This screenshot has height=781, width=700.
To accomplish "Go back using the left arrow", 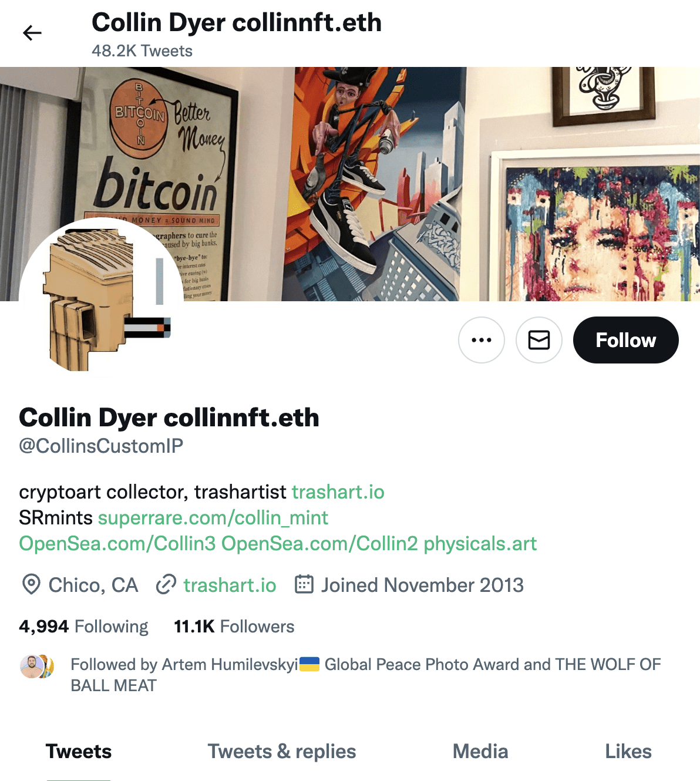I will [x=32, y=33].
